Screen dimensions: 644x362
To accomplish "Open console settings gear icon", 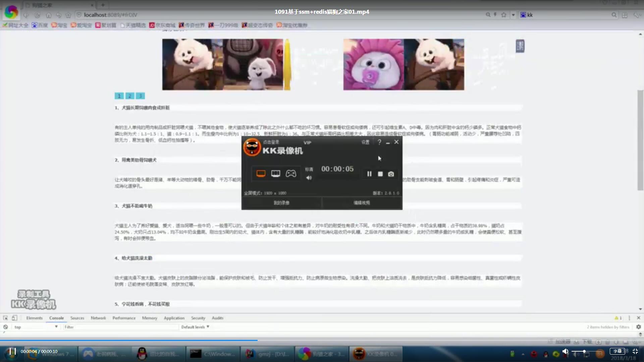I will 638,327.
